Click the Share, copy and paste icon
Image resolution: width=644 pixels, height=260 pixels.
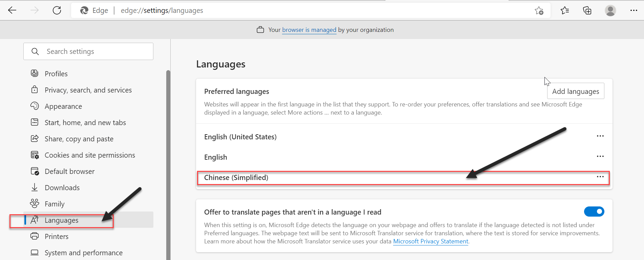pyautogui.click(x=35, y=138)
